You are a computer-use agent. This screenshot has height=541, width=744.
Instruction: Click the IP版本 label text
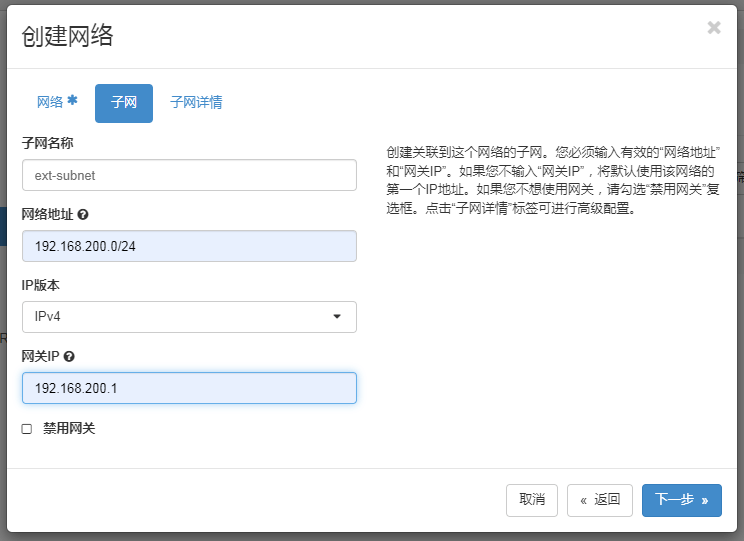tap(41, 285)
